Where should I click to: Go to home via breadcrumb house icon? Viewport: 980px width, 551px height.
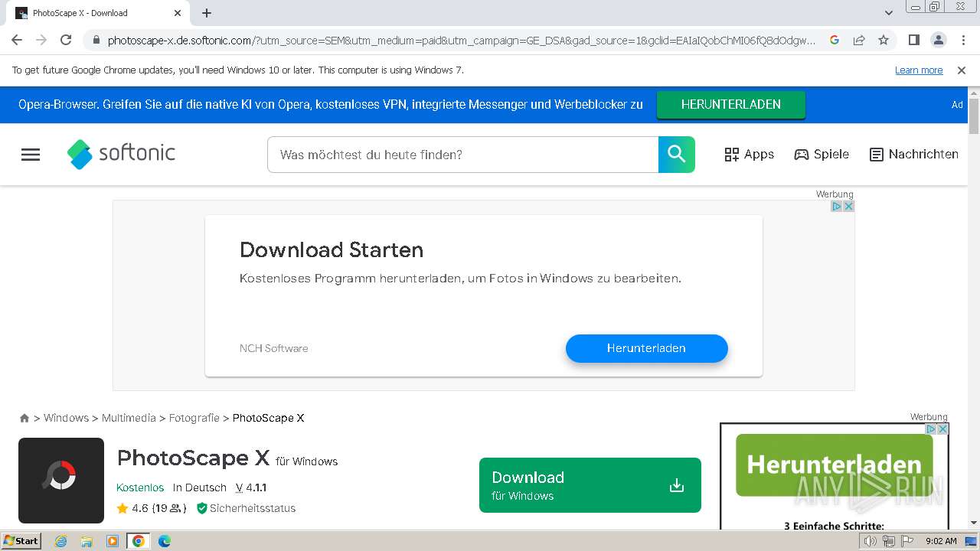(24, 418)
